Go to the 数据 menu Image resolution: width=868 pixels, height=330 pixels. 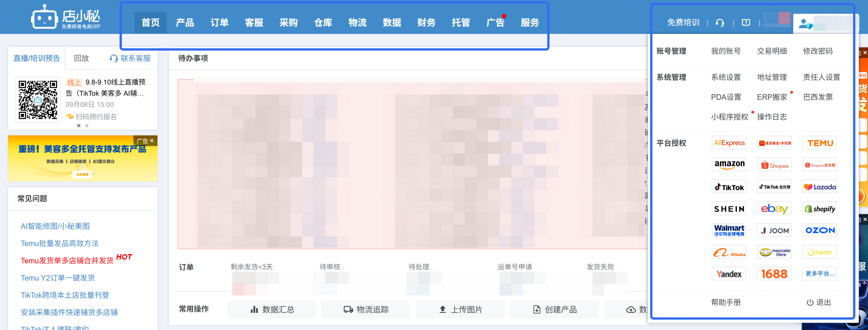(392, 23)
